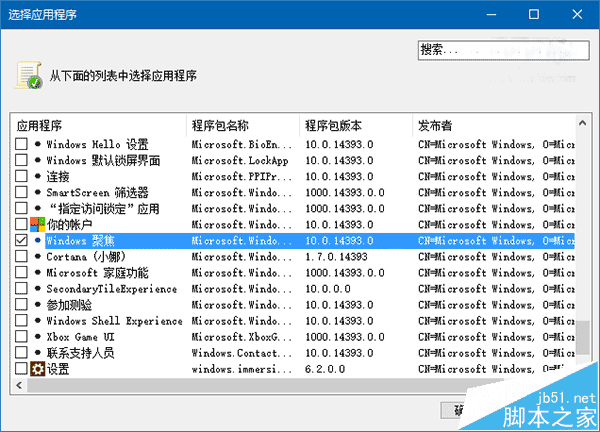Minimize the 选择应用程序 dialog window
This screenshot has width=600, height=432.
[x=491, y=15]
